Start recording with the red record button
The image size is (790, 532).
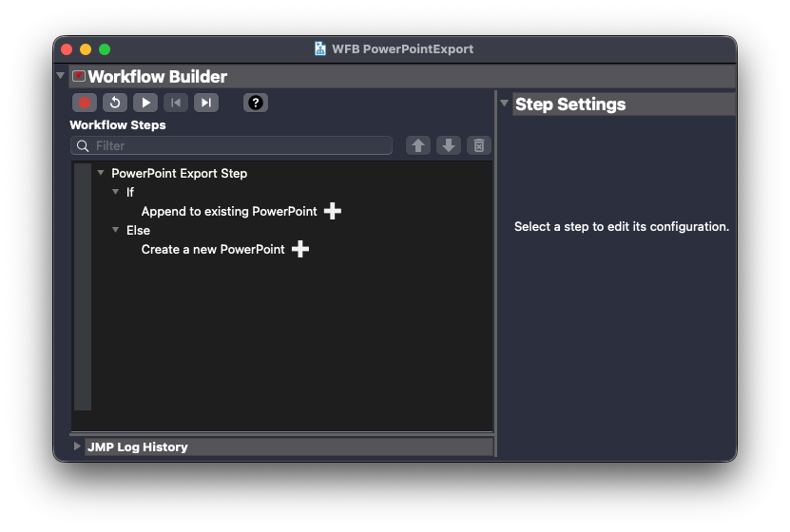[x=85, y=103]
